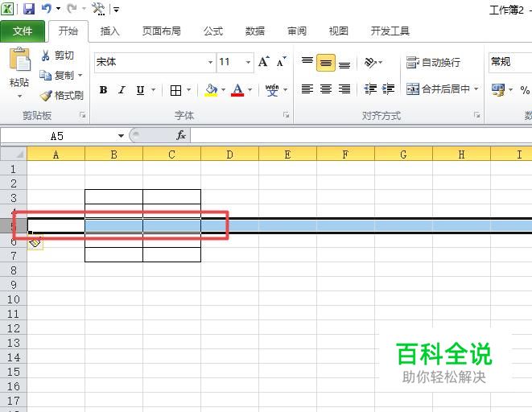
Task: Align text right
Action: pyautogui.click(x=344, y=89)
